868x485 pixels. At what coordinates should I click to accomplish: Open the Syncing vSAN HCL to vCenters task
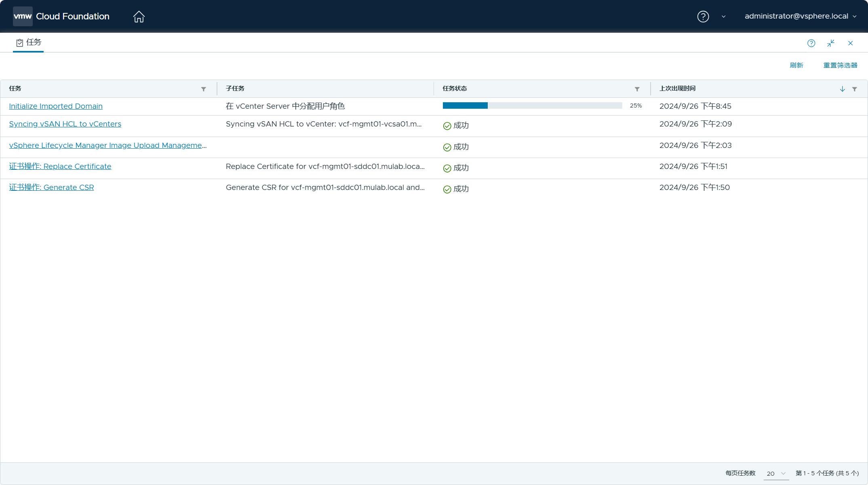pos(65,124)
